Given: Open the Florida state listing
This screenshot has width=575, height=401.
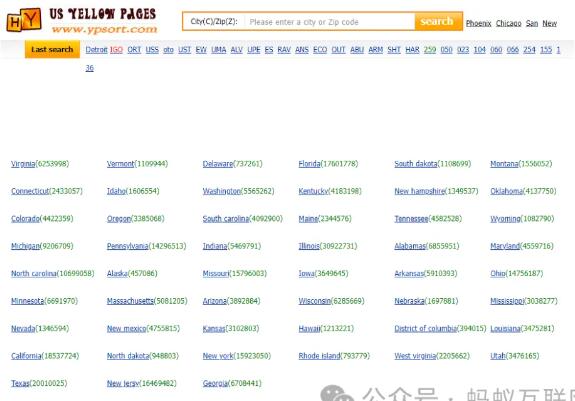Looking at the screenshot, I should coord(310,164).
